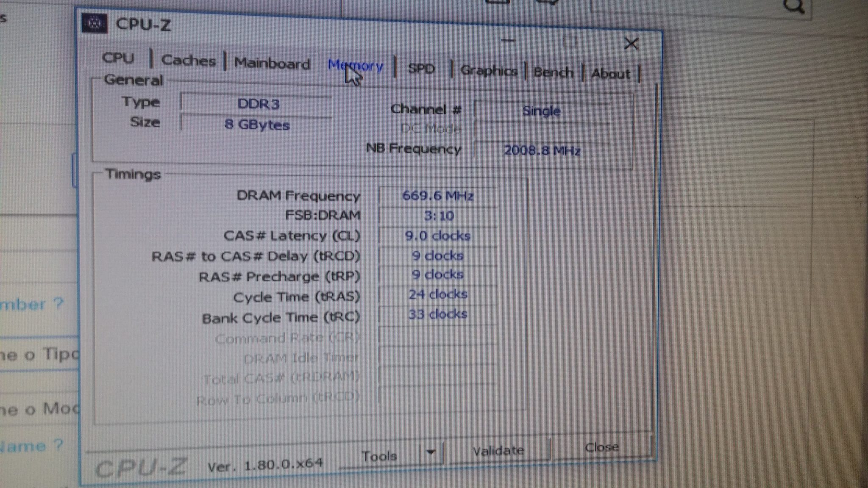Image resolution: width=868 pixels, height=488 pixels.
Task: Open the Mainboard tab
Action: coord(272,63)
